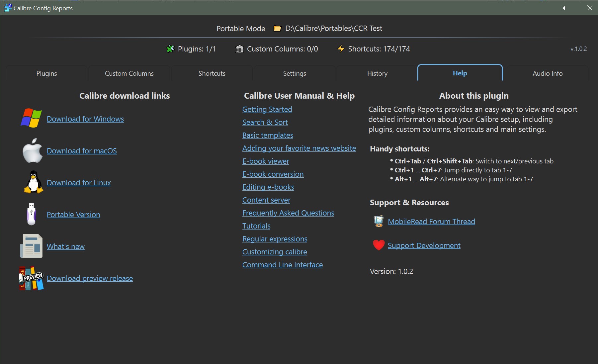Click the collapse arrow in title bar
598x364 pixels.
pos(564,8)
